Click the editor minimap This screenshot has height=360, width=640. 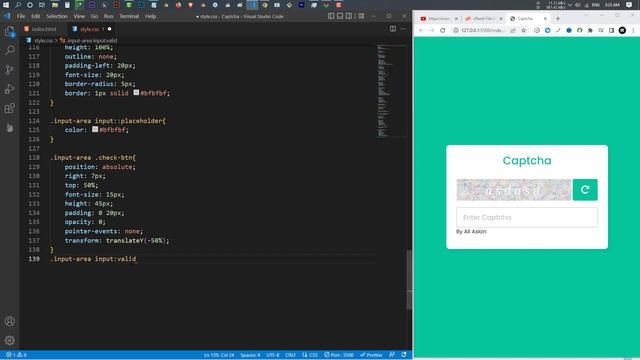391,91
